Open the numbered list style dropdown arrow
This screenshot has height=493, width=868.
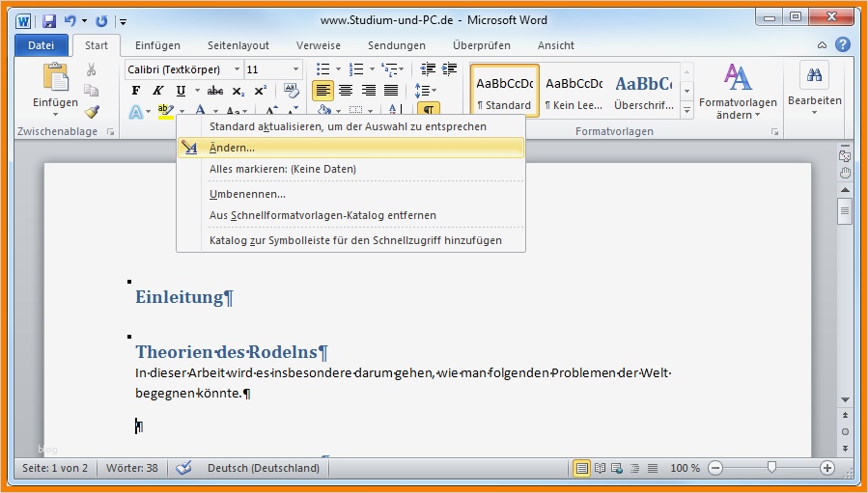click(x=372, y=69)
